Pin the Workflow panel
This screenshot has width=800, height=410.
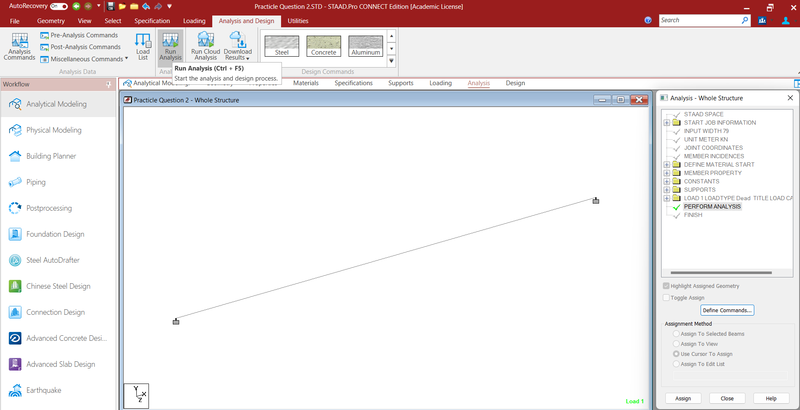point(108,84)
